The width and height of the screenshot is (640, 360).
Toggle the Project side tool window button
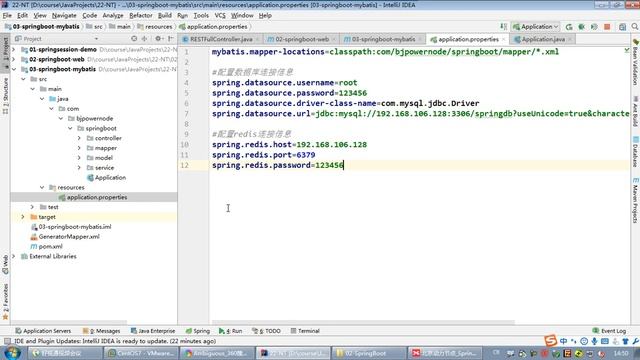point(5,53)
